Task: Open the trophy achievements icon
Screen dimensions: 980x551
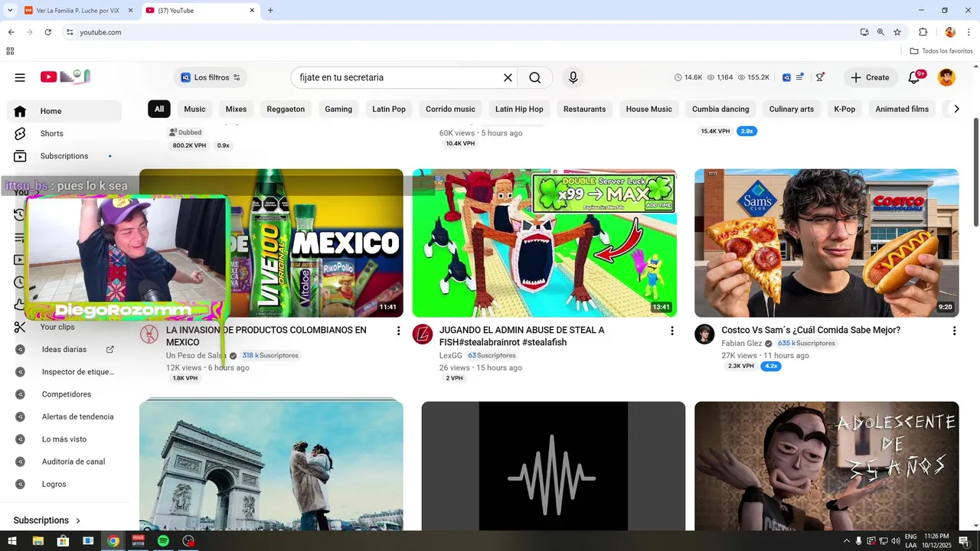Action: (820, 77)
